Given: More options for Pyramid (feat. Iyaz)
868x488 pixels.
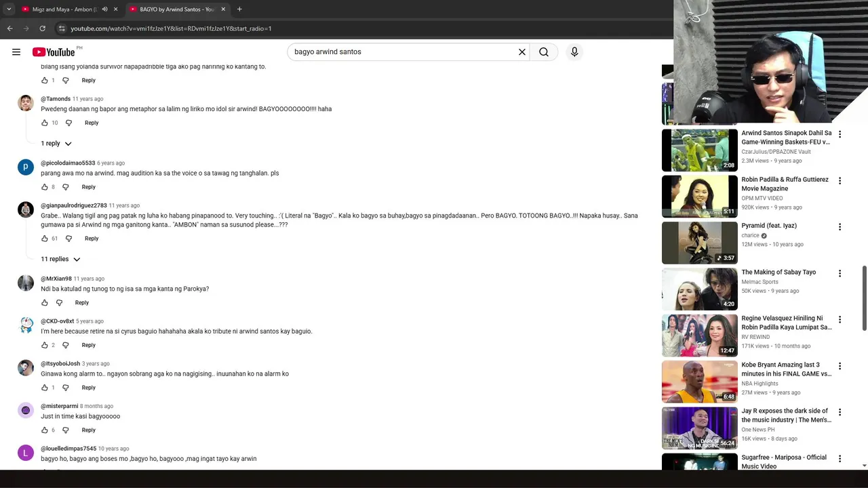Looking at the screenshot, I should tap(840, 227).
